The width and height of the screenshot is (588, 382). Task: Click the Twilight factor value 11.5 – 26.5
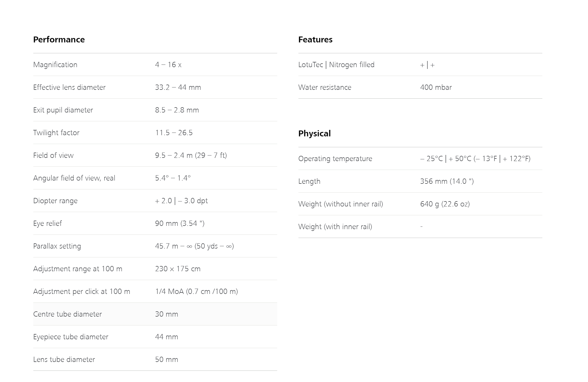(174, 133)
